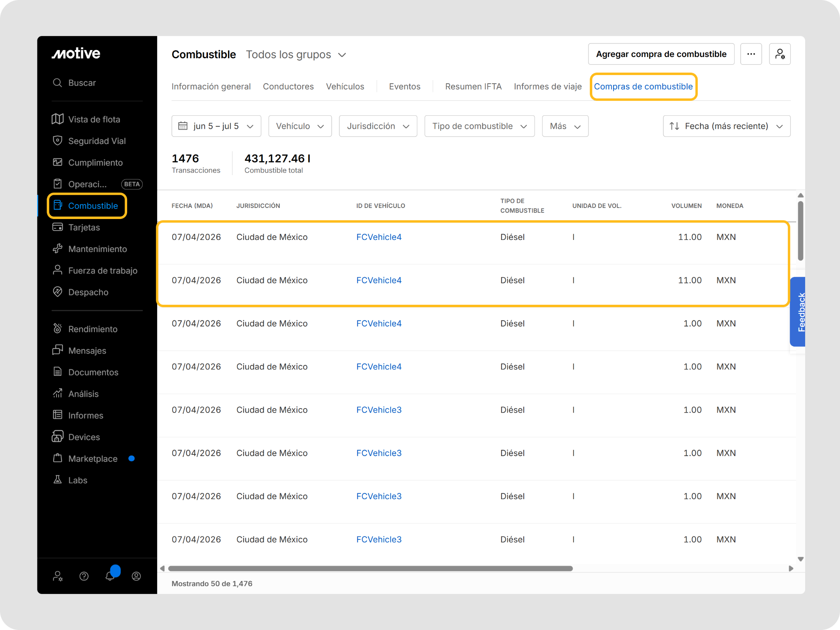The width and height of the screenshot is (840, 630).
Task: Expand Tipo de combustible filter
Action: tap(479, 126)
